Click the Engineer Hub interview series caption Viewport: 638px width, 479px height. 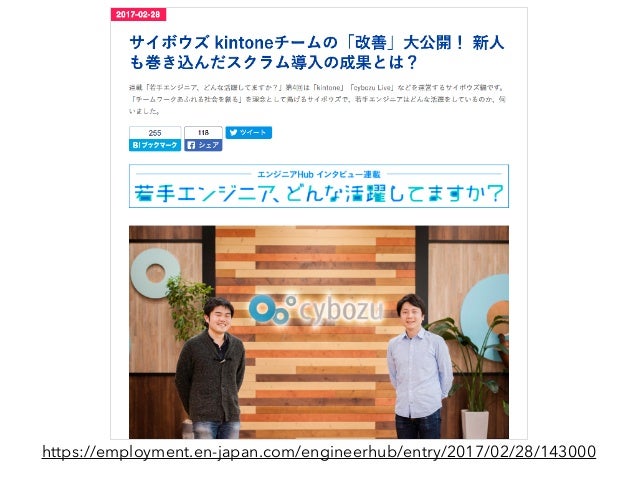click(x=319, y=175)
